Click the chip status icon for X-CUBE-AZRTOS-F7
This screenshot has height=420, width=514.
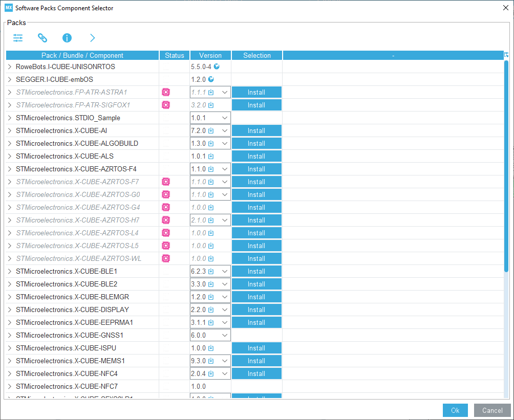pos(166,182)
